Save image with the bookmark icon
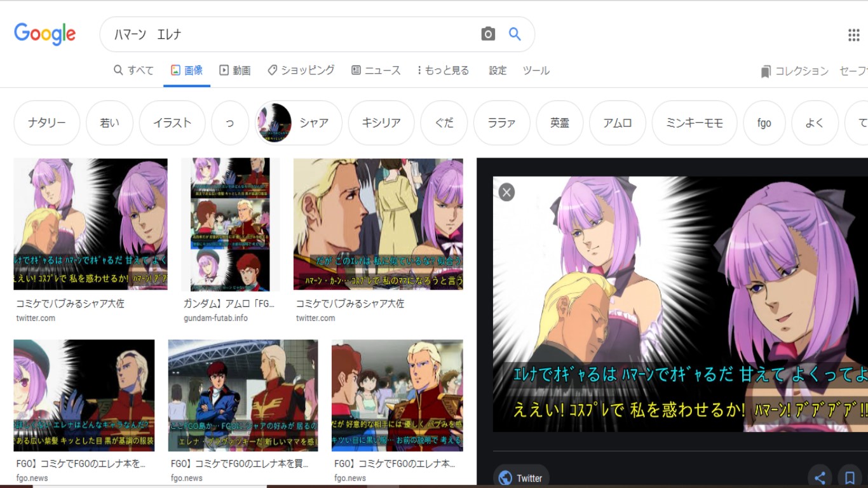868x488 pixels. 850,477
